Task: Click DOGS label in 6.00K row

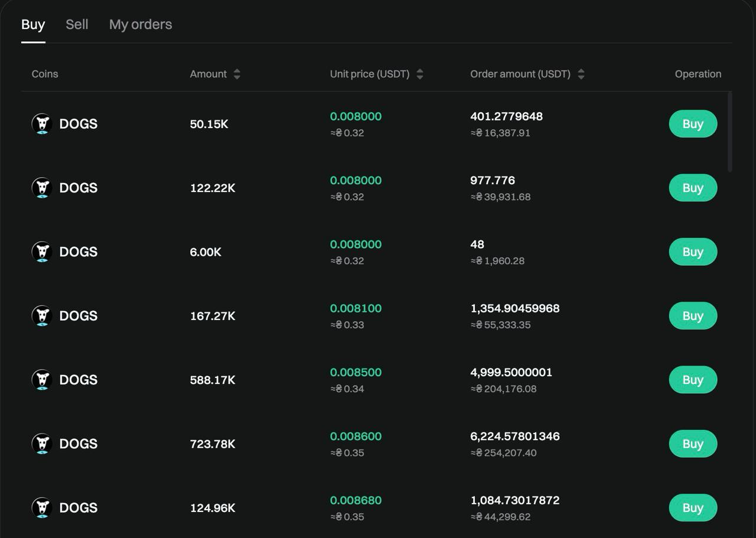Action: tap(79, 252)
